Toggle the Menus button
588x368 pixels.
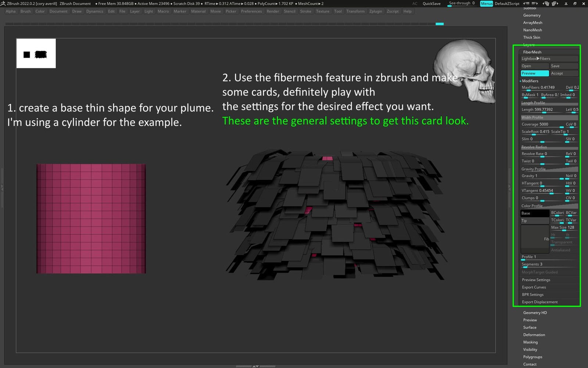pyautogui.click(x=486, y=3)
